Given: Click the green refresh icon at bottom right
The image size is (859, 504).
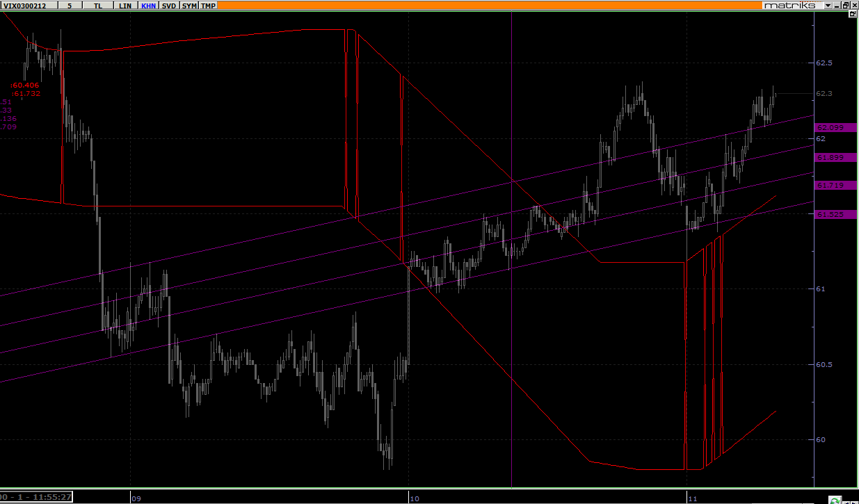Looking at the screenshot, I should (835, 499).
